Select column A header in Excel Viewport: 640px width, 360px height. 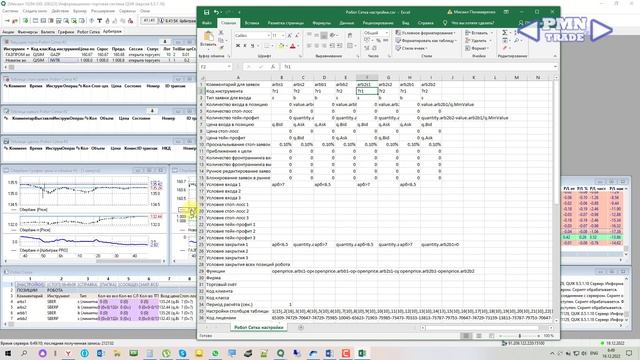pos(238,78)
